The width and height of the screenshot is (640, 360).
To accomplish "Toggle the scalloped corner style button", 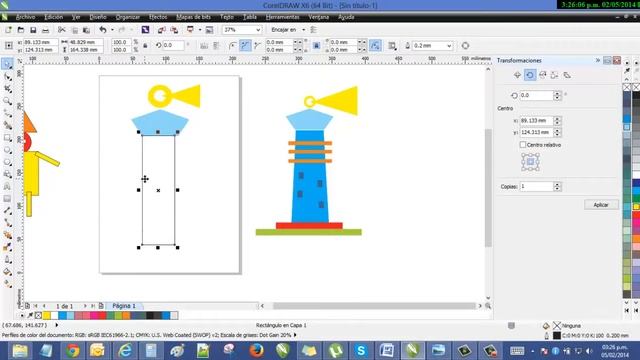I will tap(245, 46).
